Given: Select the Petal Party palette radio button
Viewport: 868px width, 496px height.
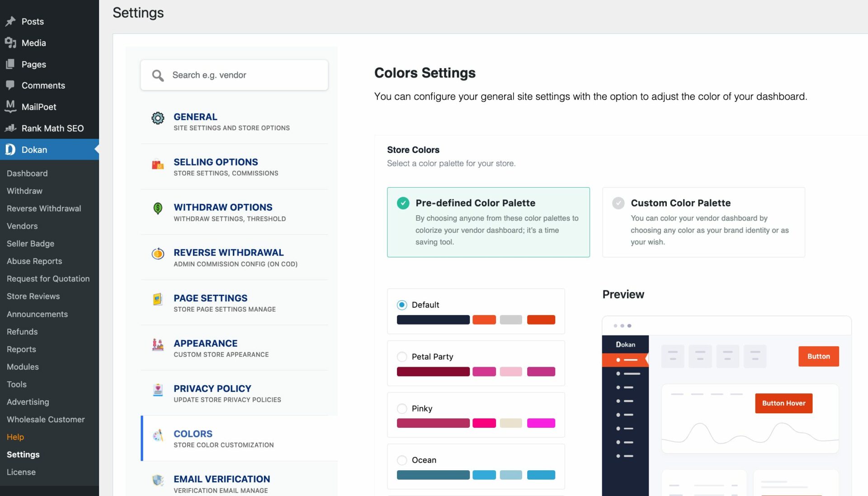Looking at the screenshot, I should tap(402, 357).
